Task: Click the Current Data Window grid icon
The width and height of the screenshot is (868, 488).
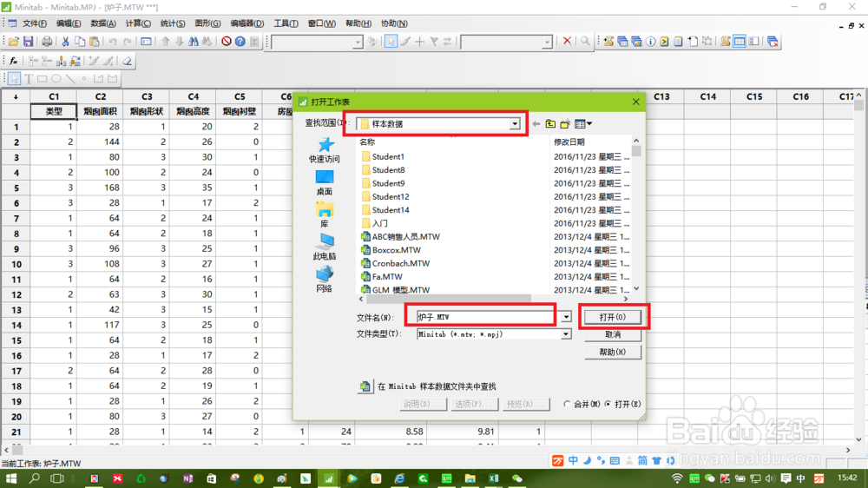Action: click(x=739, y=42)
